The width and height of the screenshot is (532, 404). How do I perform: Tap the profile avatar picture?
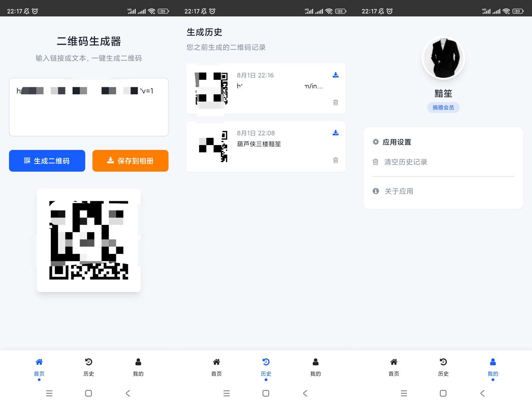point(443,58)
